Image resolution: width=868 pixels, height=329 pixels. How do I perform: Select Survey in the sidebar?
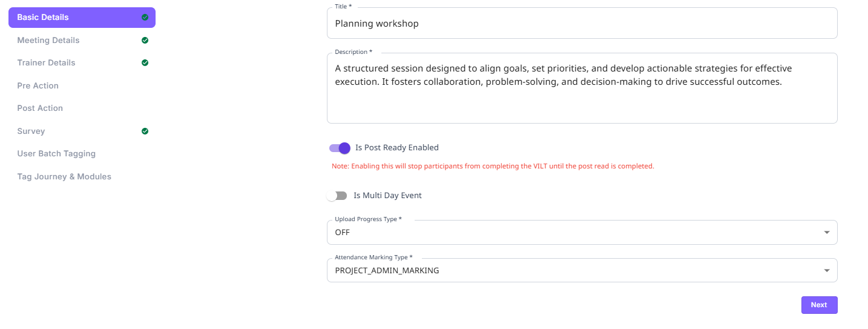[31, 131]
